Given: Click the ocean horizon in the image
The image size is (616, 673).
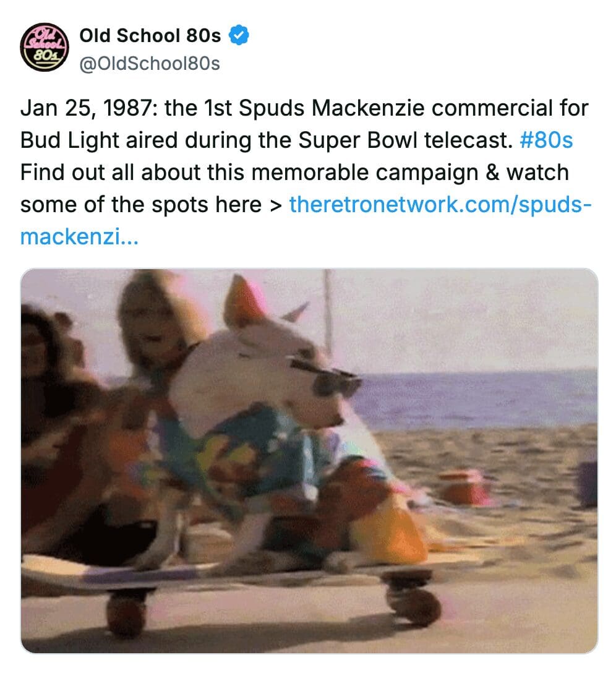Looking at the screenshot, I should tap(476, 372).
